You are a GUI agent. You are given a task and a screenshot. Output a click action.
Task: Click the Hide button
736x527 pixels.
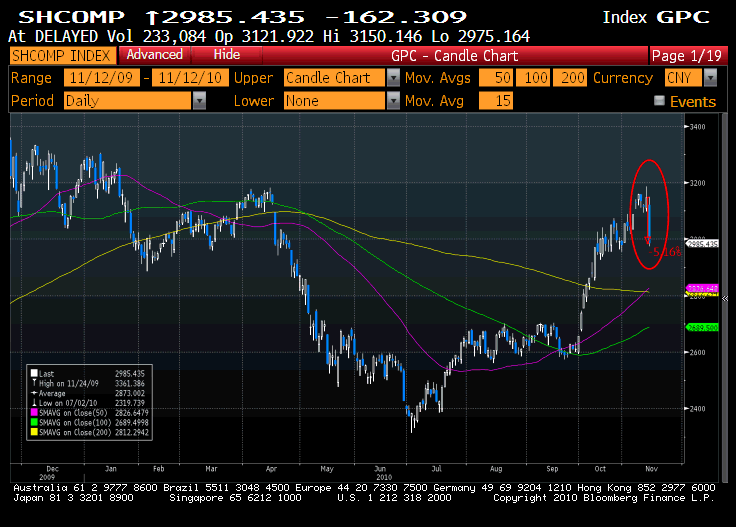coord(227,55)
